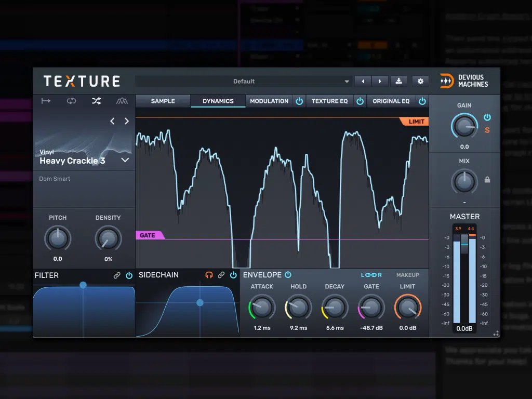This screenshot has width=532, height=399.
Task: Select the loop playback mode icon
Action: pyautogui.click(x=71, y=101)
